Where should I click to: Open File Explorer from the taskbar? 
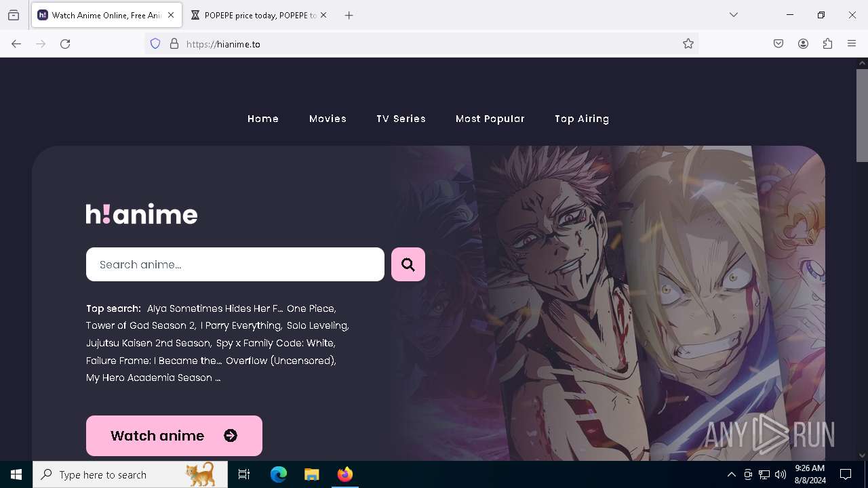point(311,474)
